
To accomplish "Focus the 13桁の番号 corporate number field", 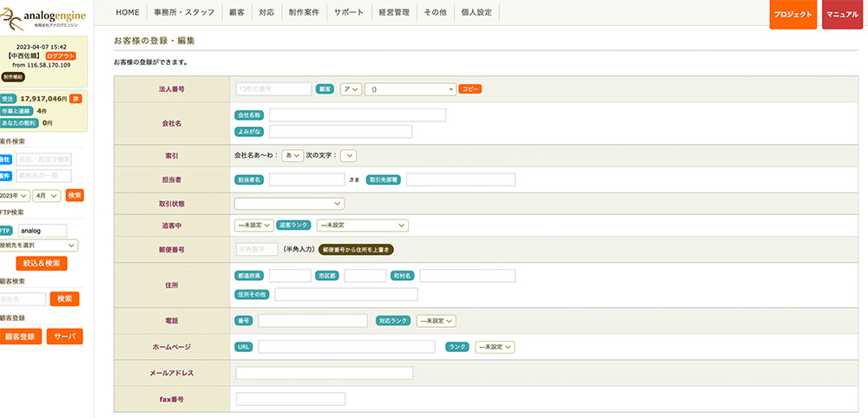I will pos(273,89).
